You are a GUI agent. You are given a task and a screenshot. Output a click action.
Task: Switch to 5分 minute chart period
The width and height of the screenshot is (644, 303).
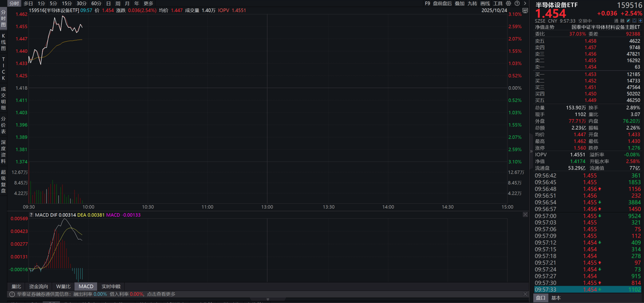coord(53,3)
